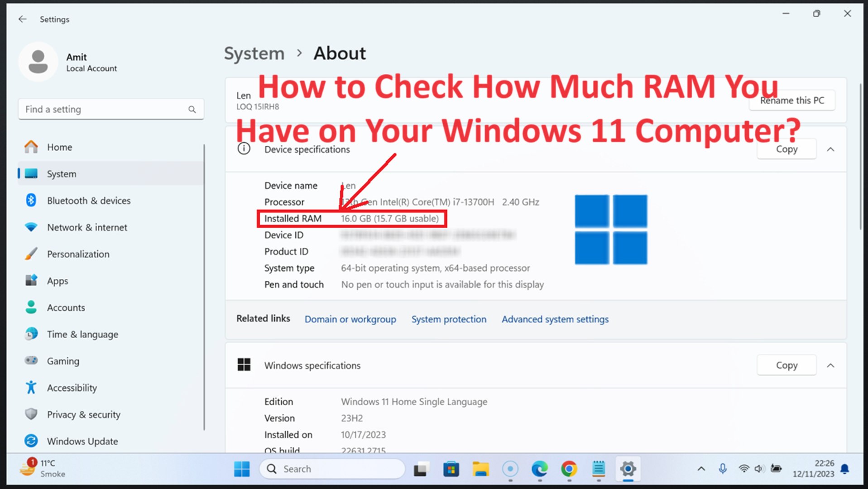868x489 pixels.
Task: Open File Explorer from taskbar
Action: coord(480,469)
